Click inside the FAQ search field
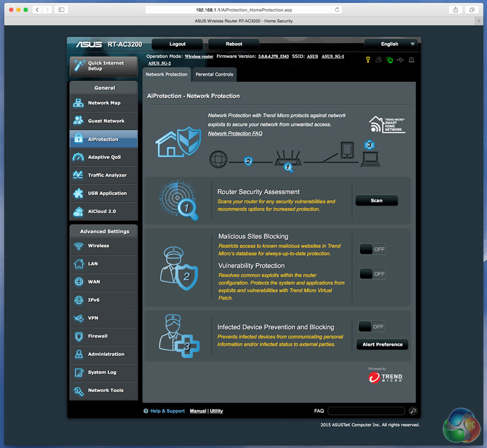487x448 pixels. 366,411
